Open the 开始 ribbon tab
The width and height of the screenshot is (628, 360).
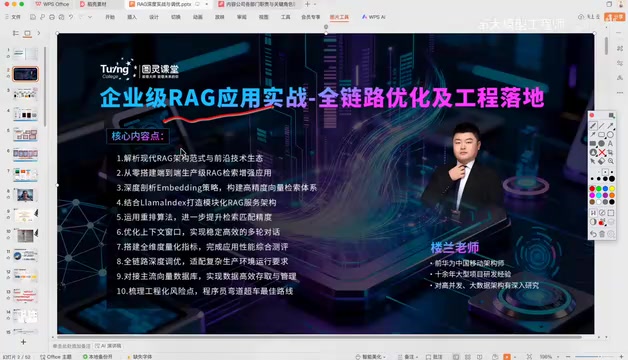coord(110,17)
